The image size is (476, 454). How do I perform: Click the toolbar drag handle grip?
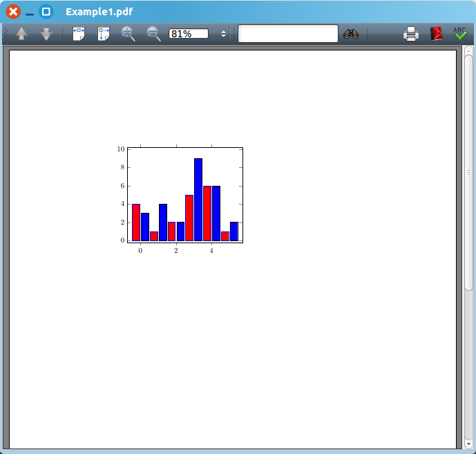click(6, 34)
